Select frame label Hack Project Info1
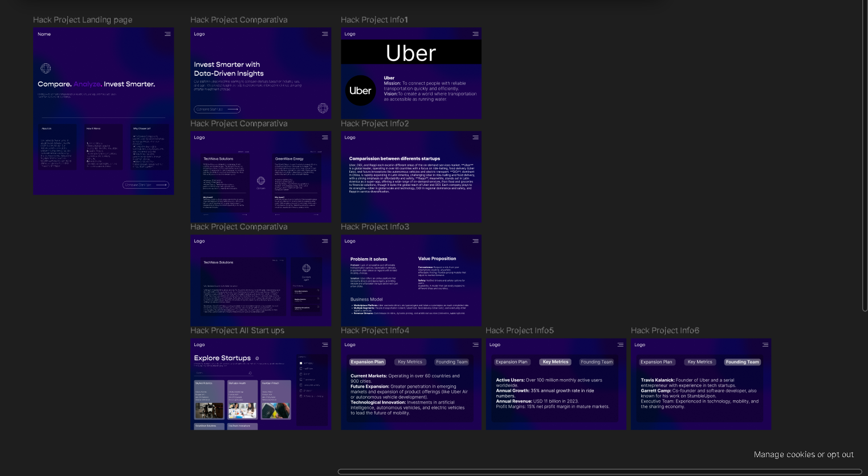Screen dimensions: 868x476 374,20
